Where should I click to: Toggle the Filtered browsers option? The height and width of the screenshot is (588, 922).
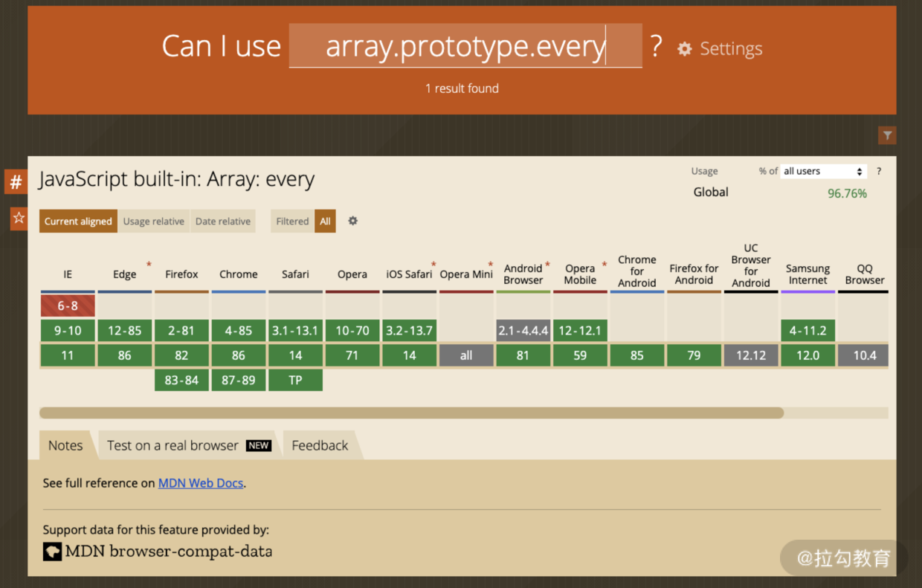[292, 221]
